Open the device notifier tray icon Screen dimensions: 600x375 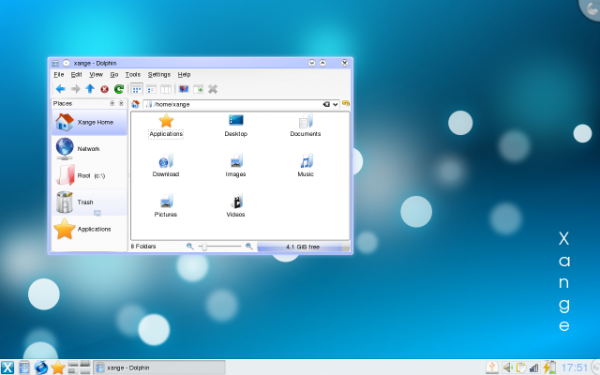pyautogui.click(x=492, y=368)
